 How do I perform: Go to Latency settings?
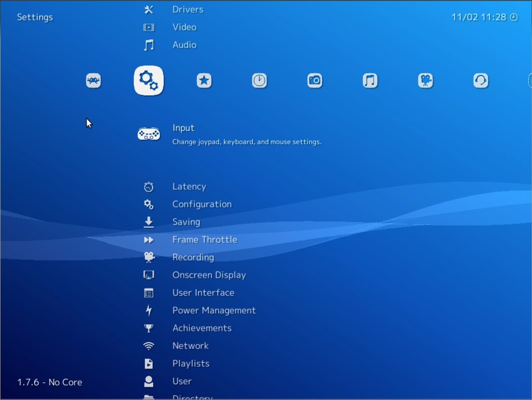pyautogui.click(x=189, y=187)
